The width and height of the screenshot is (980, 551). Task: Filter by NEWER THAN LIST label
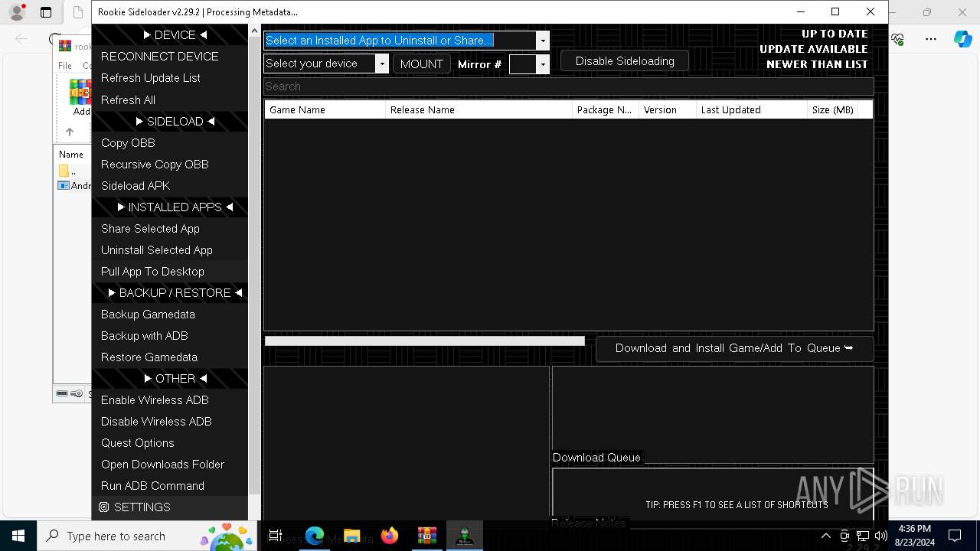[x=817, y=64]
